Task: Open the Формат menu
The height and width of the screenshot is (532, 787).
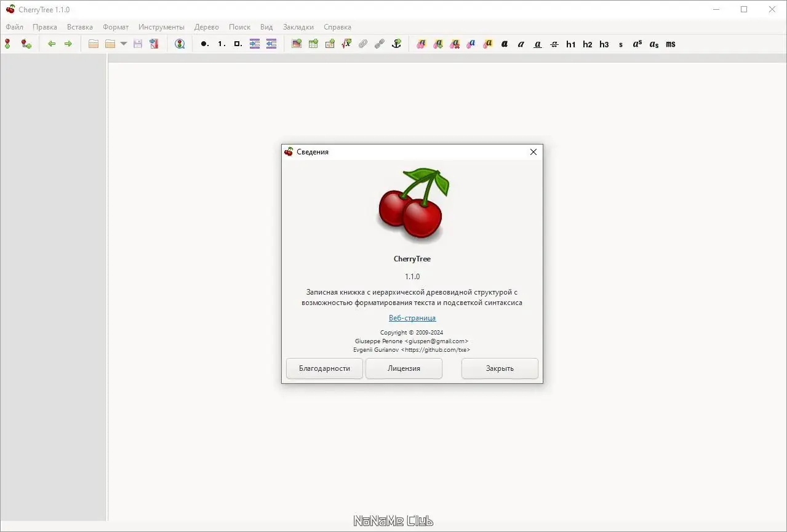Action: 116,27
